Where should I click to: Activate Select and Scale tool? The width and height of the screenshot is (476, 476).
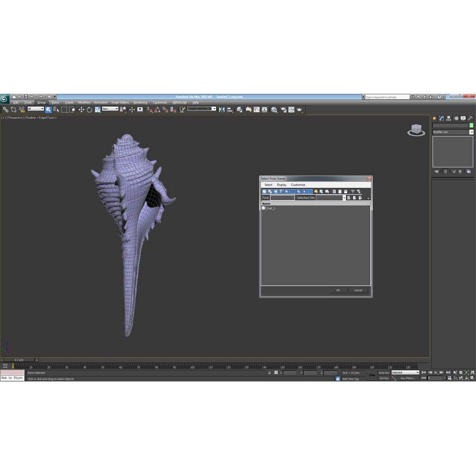[x=97, y=110]
